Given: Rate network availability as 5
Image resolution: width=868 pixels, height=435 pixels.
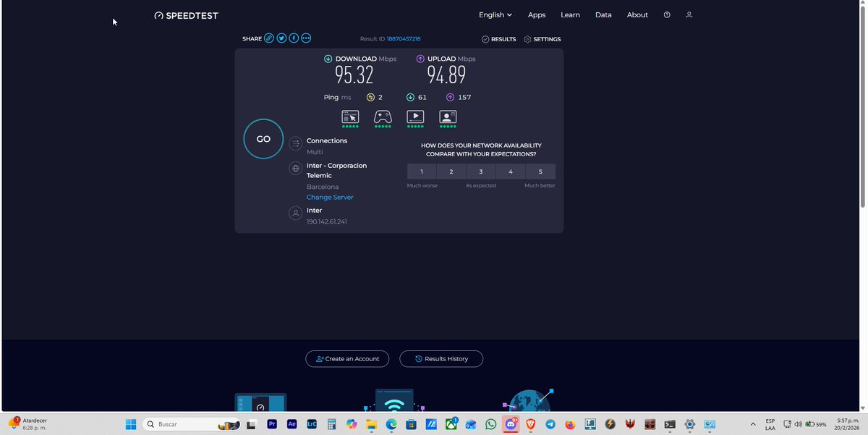Looking at the screenshot, I should point(540,172).
